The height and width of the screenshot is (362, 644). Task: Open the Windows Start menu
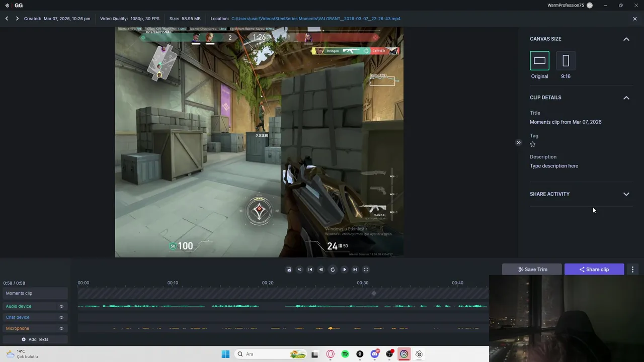coord(225,354)
